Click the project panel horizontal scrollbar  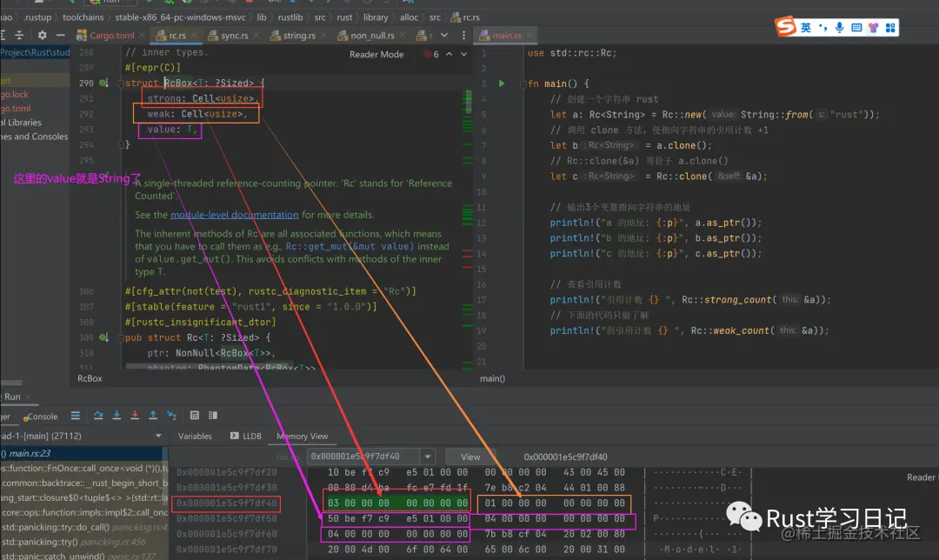tap(11, 383)
